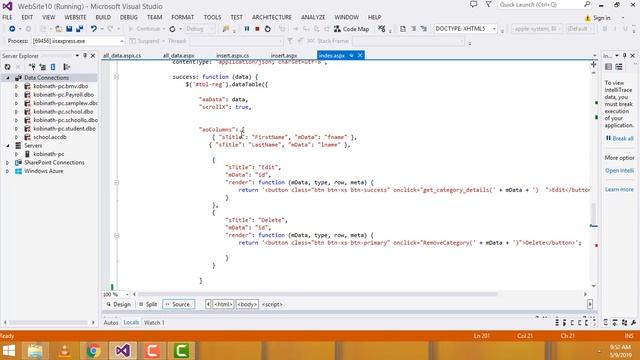The height and width of the screenshot is (360, 640).
Task: Click the new document toolbar icon
Action: click(x=402, y=29)
